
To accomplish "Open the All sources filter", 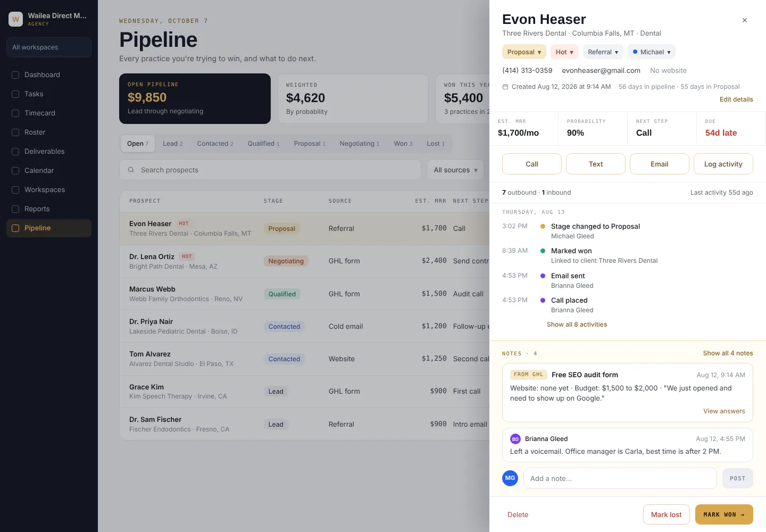I will 455,170.
